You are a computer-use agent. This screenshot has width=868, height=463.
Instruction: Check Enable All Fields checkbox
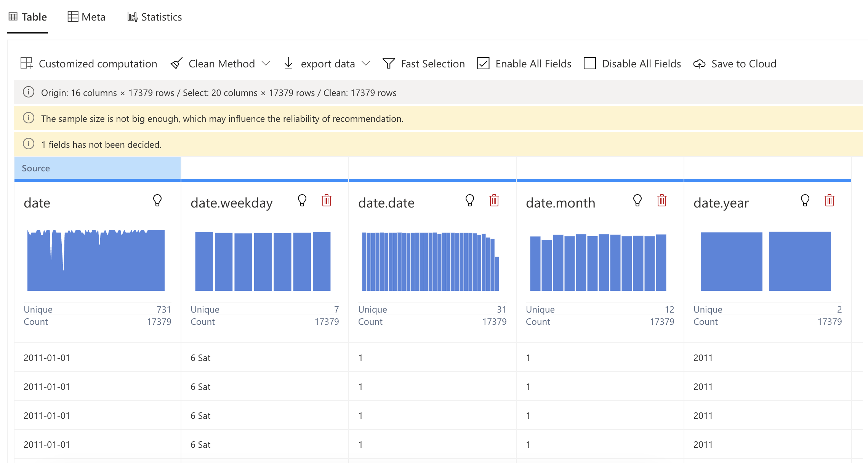[484, 64]
